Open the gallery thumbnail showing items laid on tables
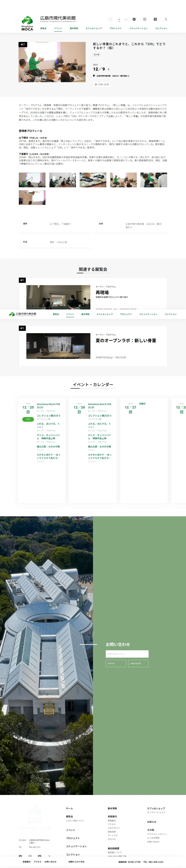The height and width of the screenshot is (868, 186). [x=93, y=180]
